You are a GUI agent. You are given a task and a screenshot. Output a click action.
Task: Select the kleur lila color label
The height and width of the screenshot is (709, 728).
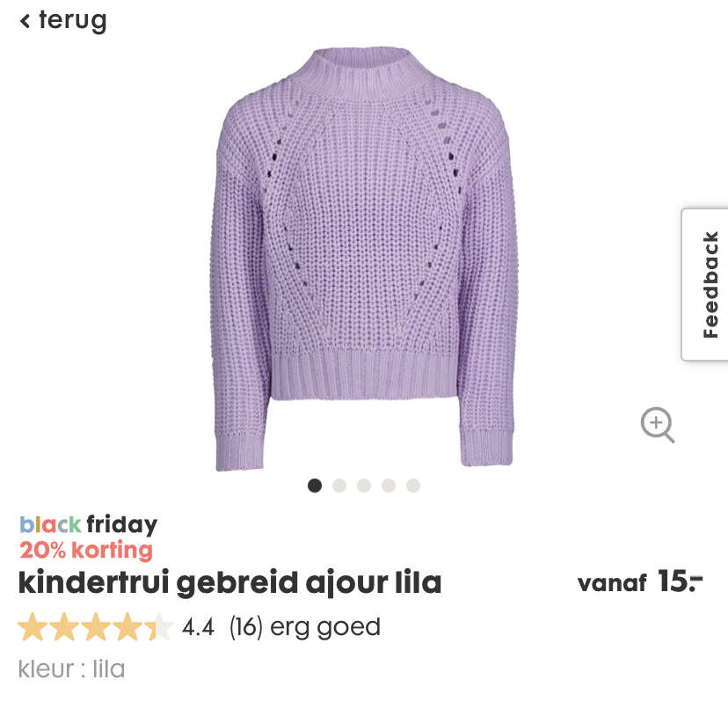[71, 669]
